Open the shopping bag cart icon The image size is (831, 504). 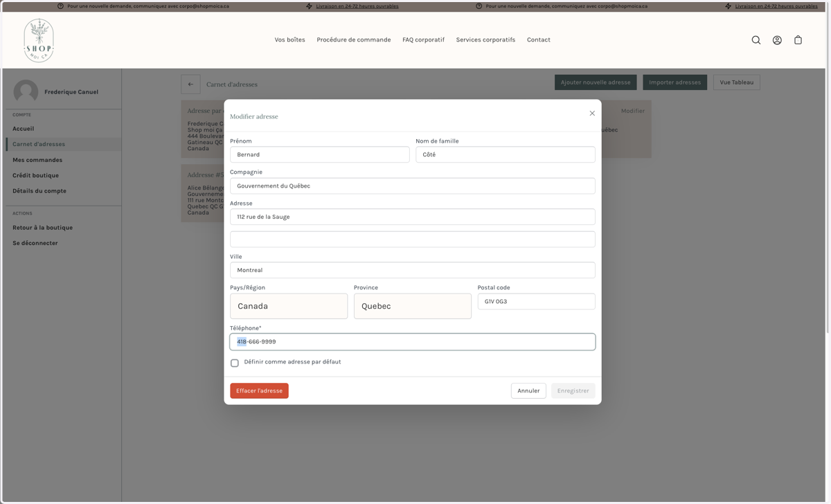(x=798, y=40)
